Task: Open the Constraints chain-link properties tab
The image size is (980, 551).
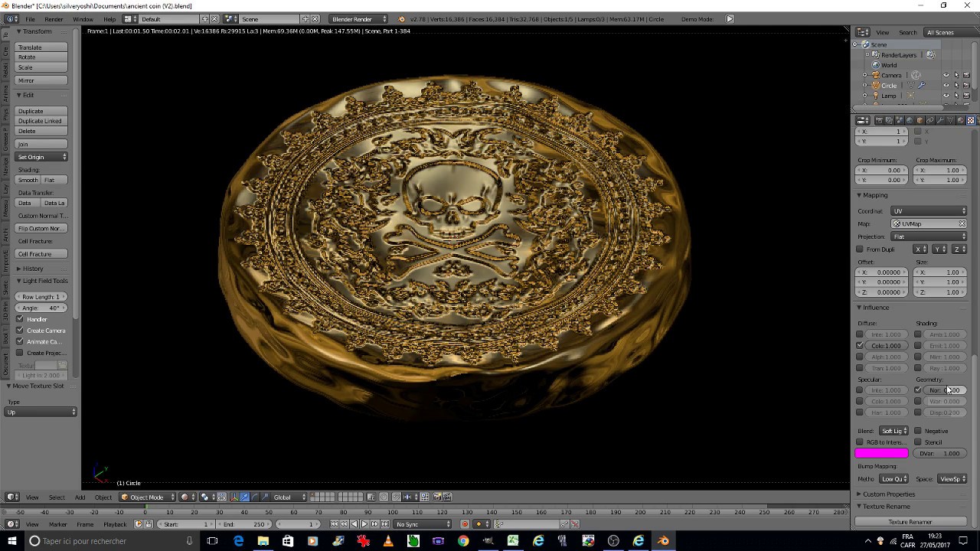Action: pos(930,120)
